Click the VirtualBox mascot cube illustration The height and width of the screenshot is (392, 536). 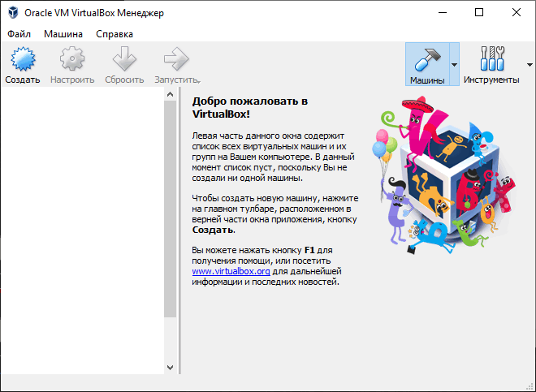pyautogui.click(x=443, y=174)
